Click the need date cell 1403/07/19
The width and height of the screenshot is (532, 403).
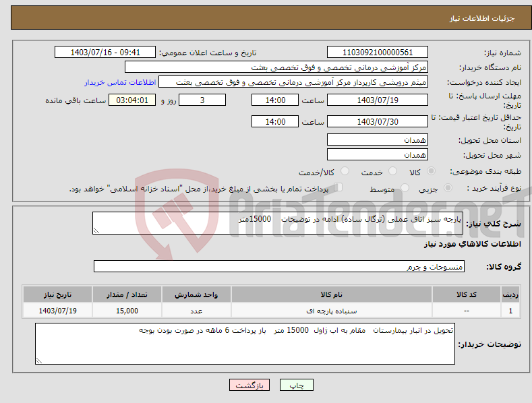(58, 311)
